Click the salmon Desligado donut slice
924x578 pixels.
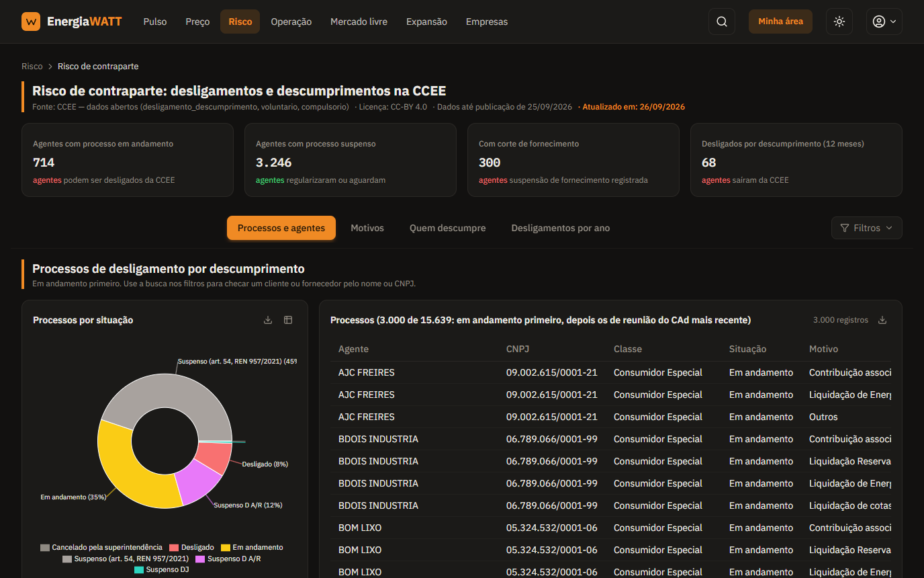pyautogui.click(x=214, y=457)
